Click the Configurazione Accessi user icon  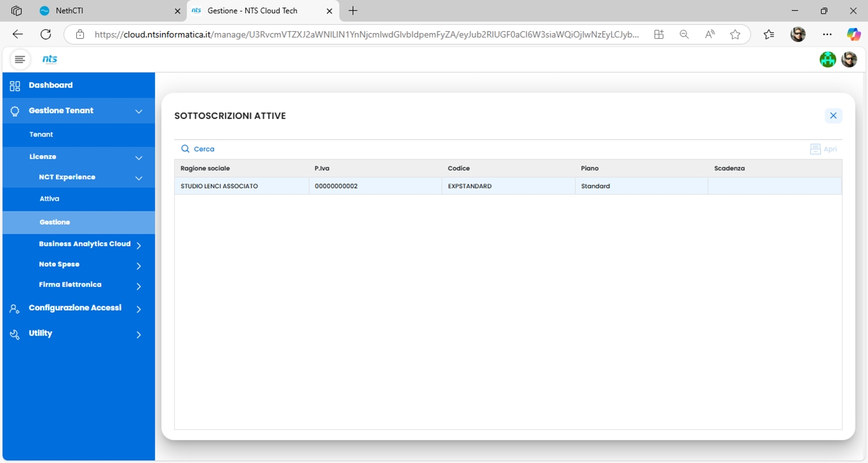click(x=15, y=309)
